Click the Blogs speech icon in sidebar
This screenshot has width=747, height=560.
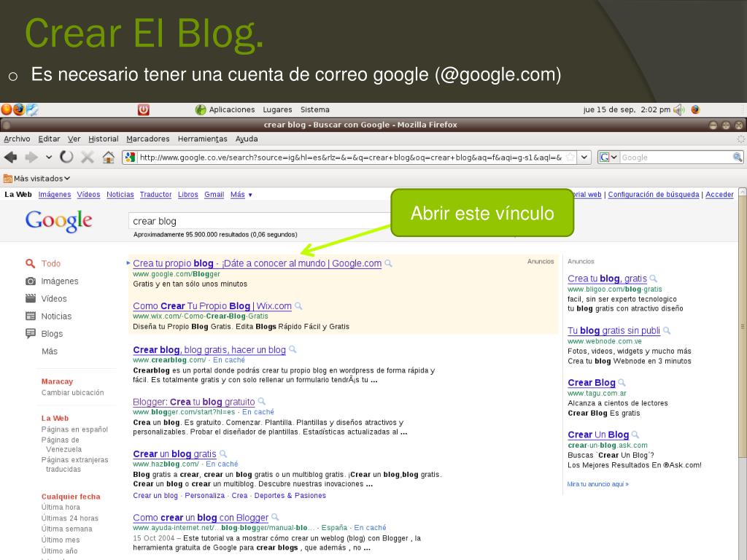[31, 333]
